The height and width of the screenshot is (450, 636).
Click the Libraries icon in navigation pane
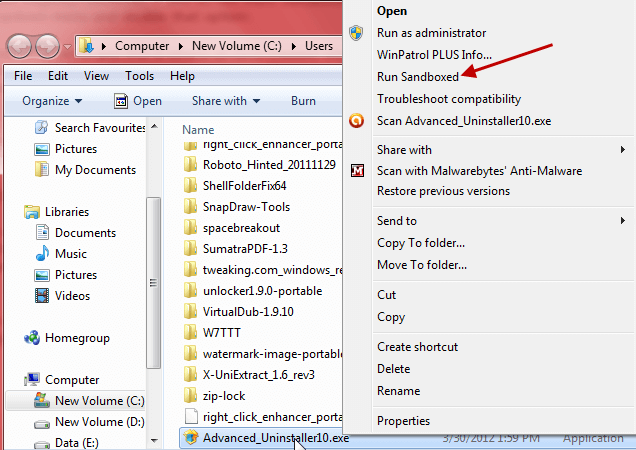click(x=32, y=212)
